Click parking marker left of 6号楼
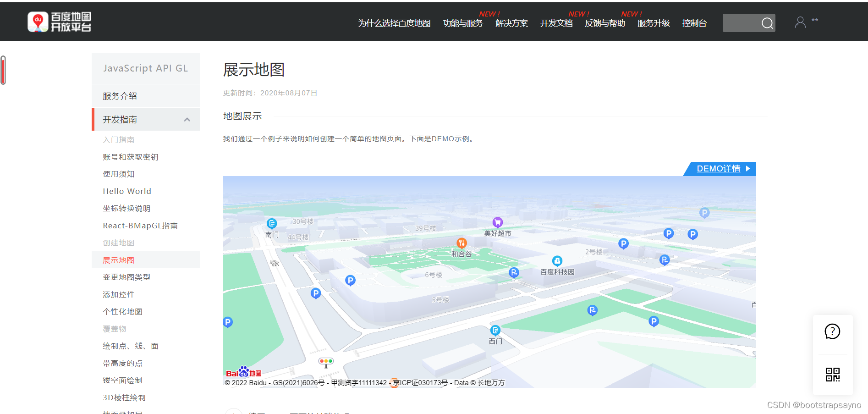The height and width of the screenshot is (414, 868). [x=350, y=280]
